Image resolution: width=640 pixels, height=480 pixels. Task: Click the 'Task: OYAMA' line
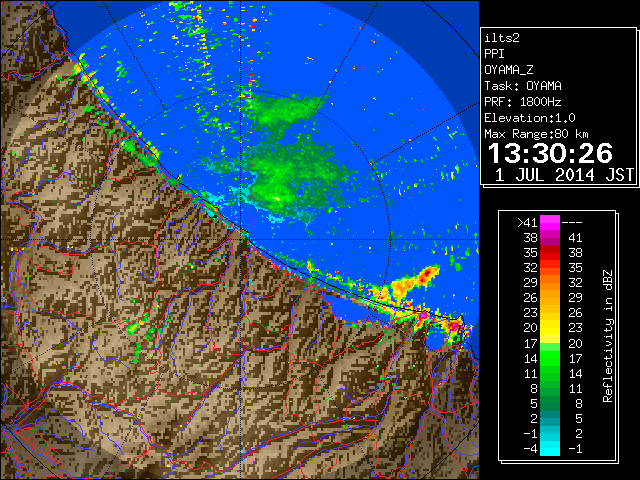point(523,86)
